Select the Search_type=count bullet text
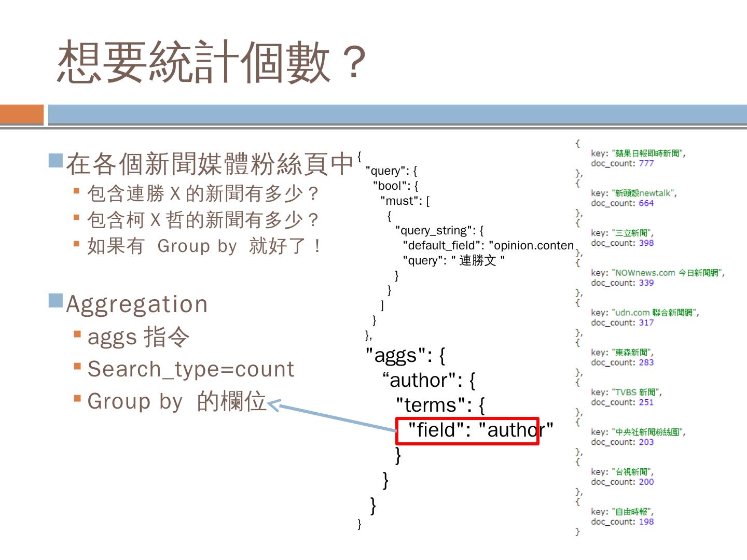 (x=191, y=369)
